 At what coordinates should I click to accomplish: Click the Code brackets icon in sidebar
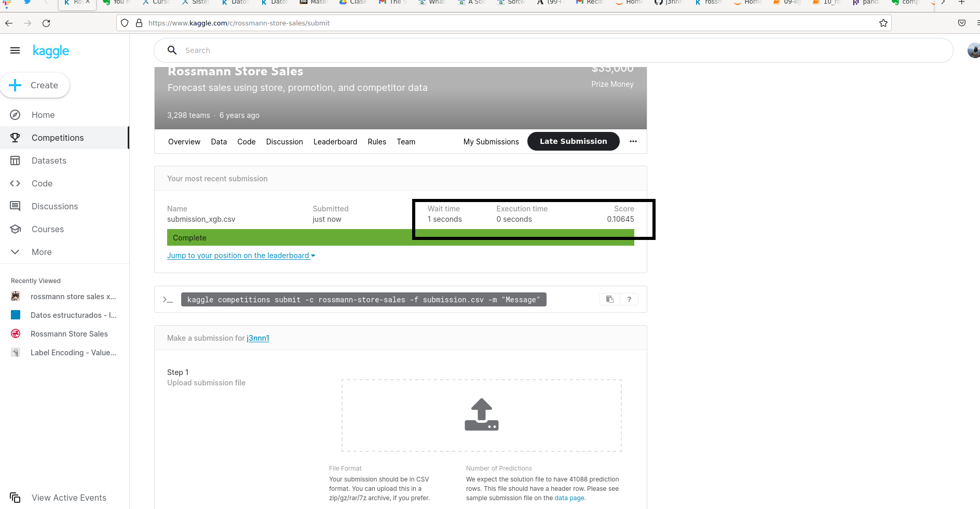(15, 183)
